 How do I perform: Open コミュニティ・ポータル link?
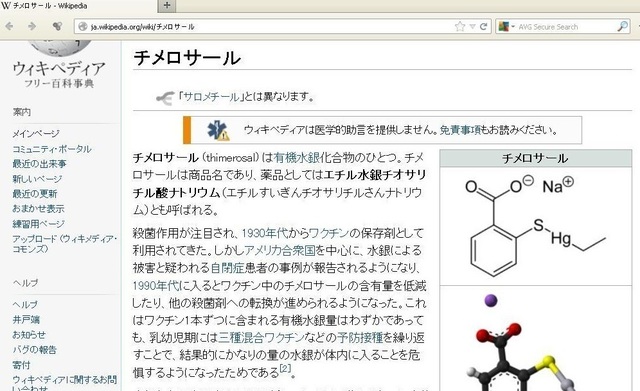tap(52, 149)
